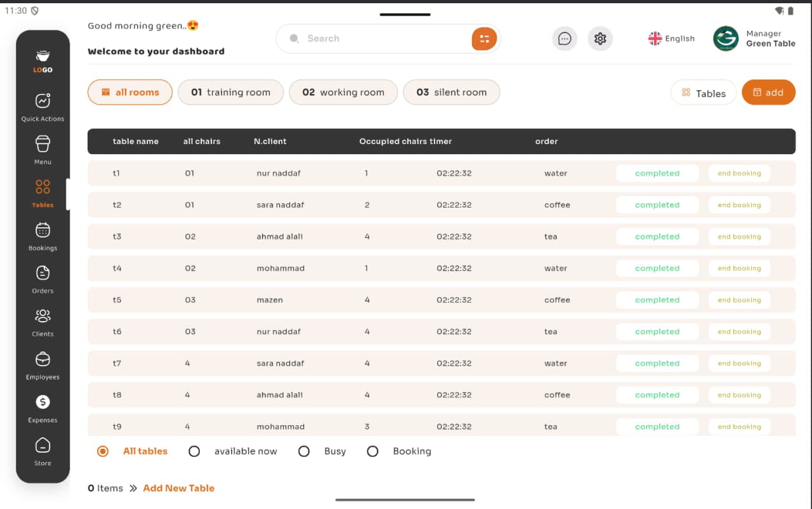This screenshot has height=509, width=812.
Task: End booking for table t1
Action: [738, 173]
